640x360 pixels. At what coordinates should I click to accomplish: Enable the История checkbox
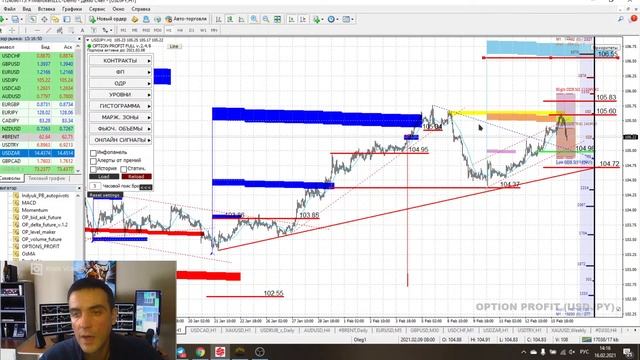coord(93,169)
